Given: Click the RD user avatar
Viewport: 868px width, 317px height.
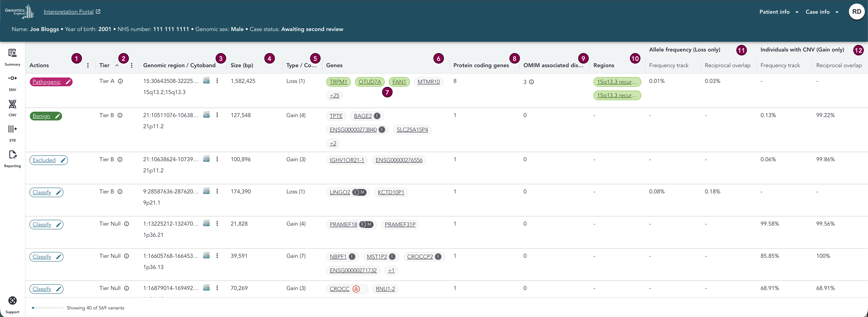Looking at the screenshot, I should (856, 12).
